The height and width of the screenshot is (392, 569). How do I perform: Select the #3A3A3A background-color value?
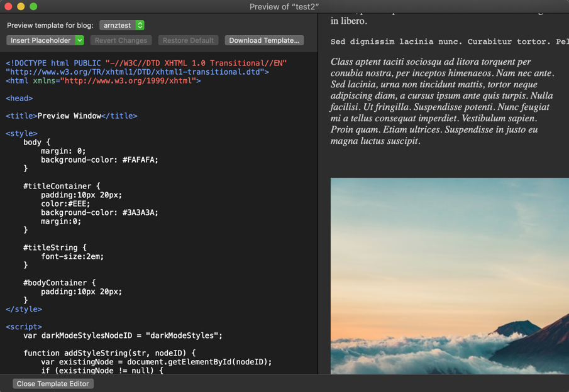(x=140, y=212)
